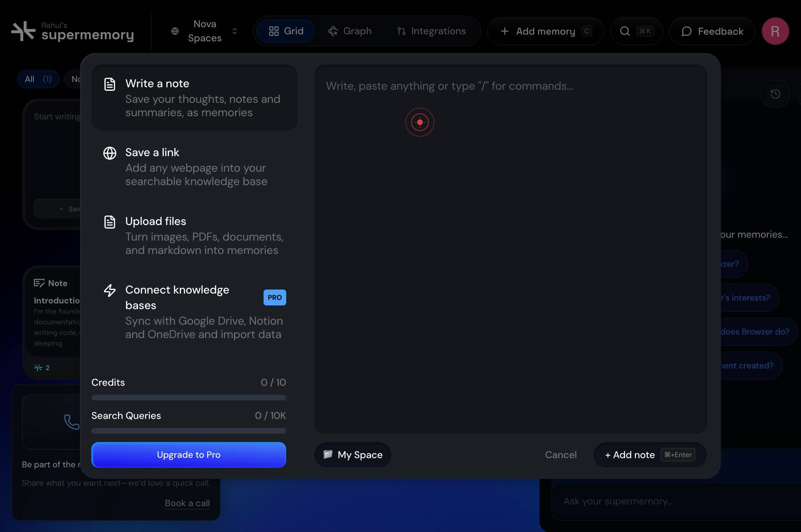Screen dimensions: 801x532
Task: Click the Graph view icon
Action: click(x=333, y=31)
